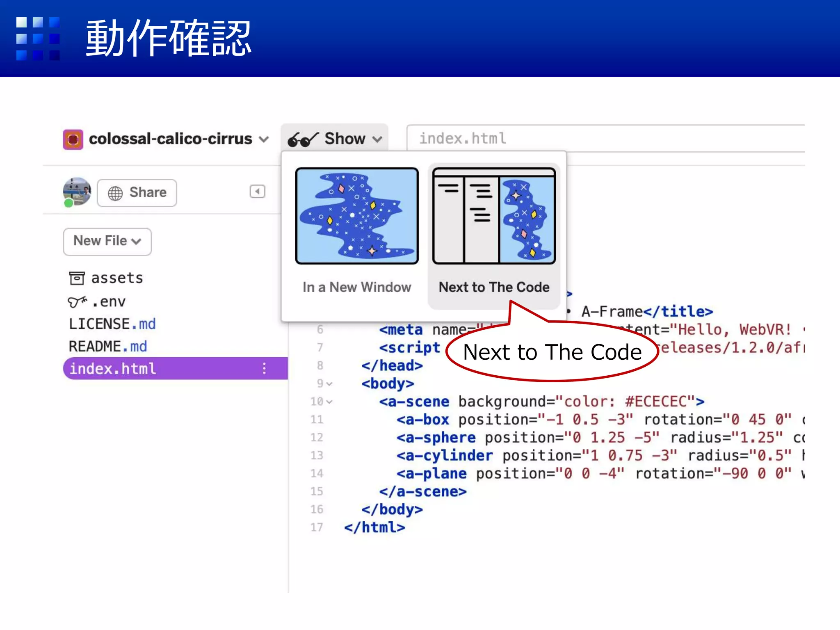The image size is (840, 630).
Task: Click the index.html file search field
Action: click(605, 139)
